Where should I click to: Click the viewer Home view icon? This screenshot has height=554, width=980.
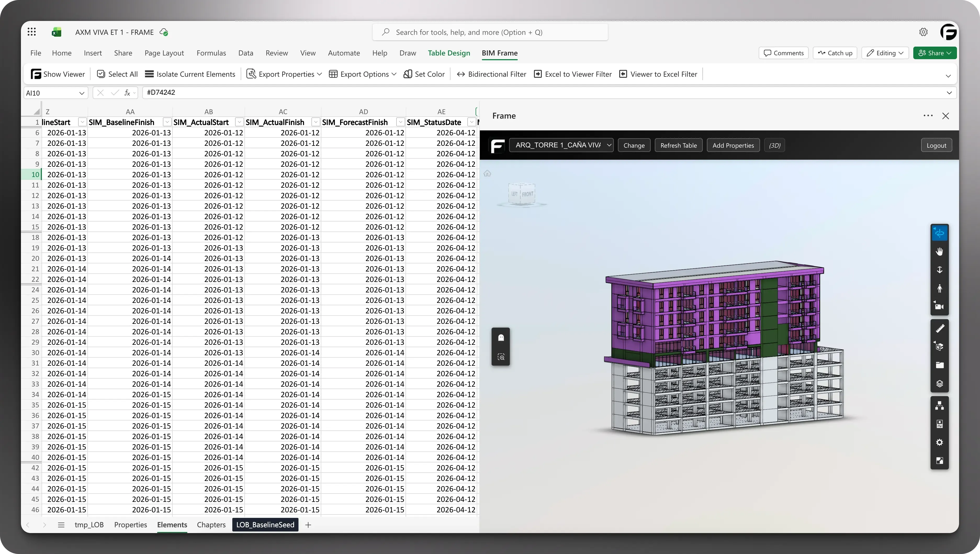(487, 174)
